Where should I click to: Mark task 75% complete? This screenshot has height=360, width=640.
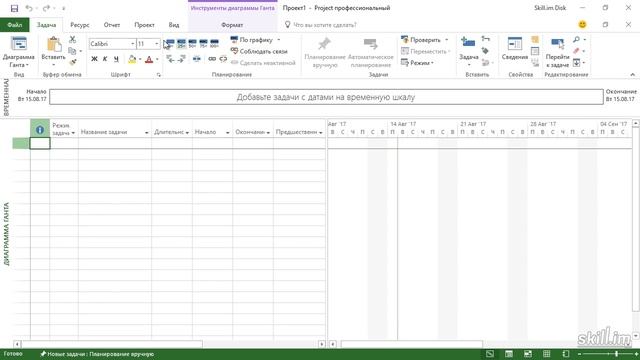(203, 43)
